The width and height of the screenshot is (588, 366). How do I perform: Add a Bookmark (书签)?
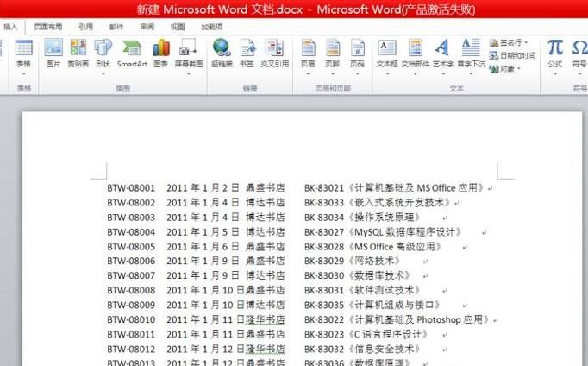[x=247, y=54]
